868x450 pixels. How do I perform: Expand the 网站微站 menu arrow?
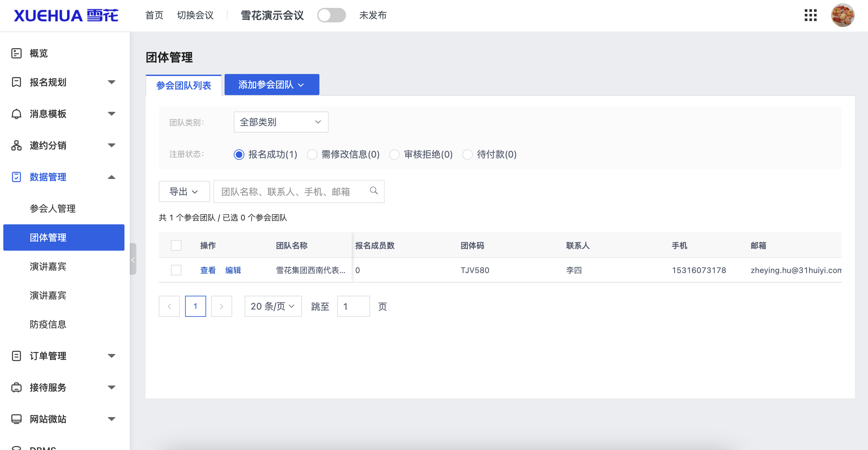point(112,419)
